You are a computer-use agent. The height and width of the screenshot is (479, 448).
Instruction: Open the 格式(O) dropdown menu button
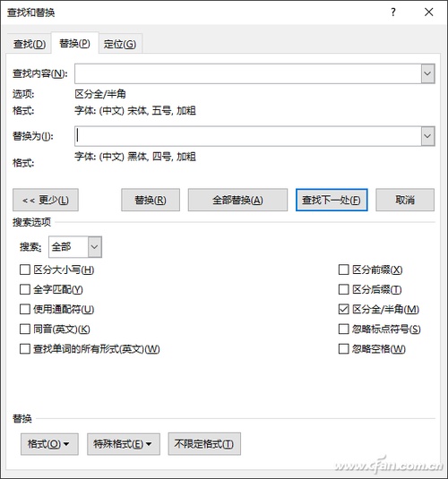[49, 444]
